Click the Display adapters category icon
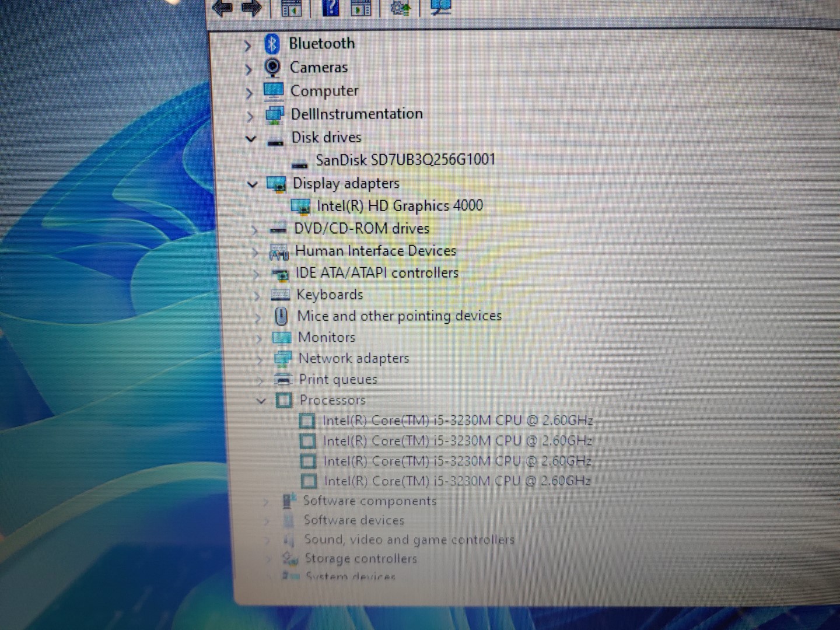 pos(276,184)
